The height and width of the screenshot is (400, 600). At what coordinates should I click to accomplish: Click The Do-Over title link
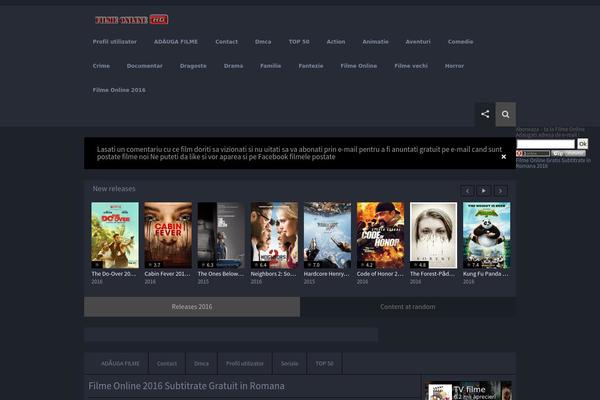114,274
